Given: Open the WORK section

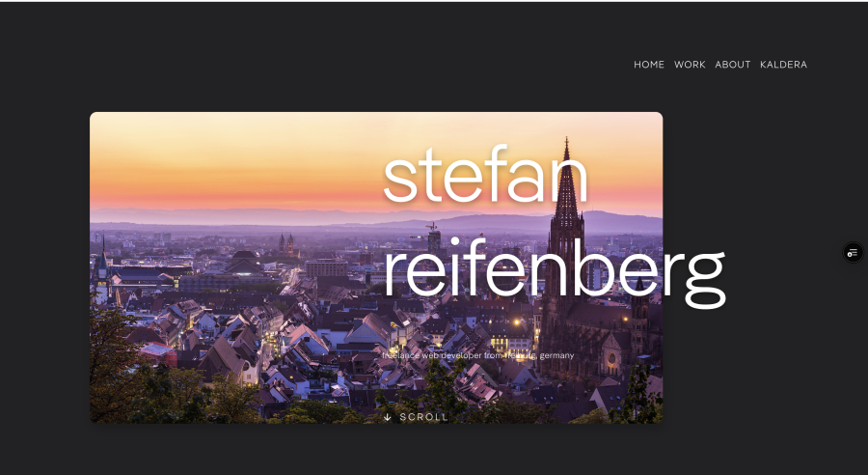Looking at the screenshot, I should coord(690,65).
